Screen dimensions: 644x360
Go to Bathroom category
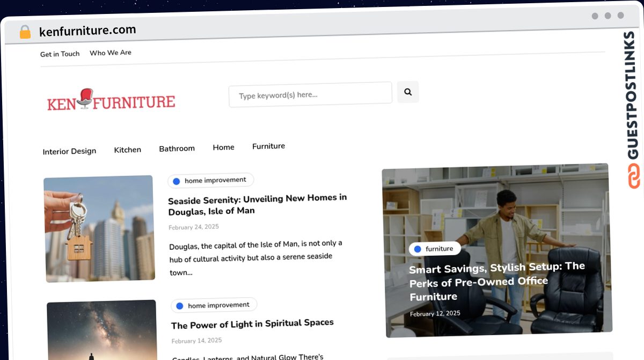tap(177, 148)
